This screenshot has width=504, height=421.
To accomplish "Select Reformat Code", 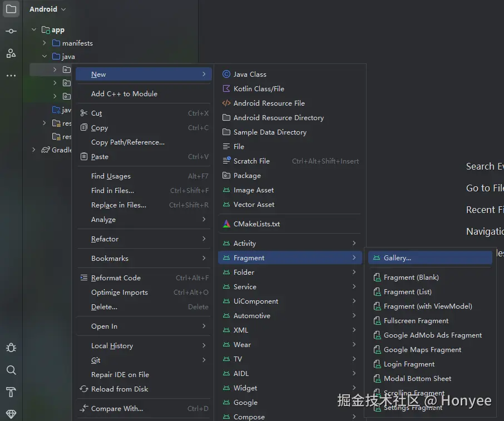I will pos(144,278).
